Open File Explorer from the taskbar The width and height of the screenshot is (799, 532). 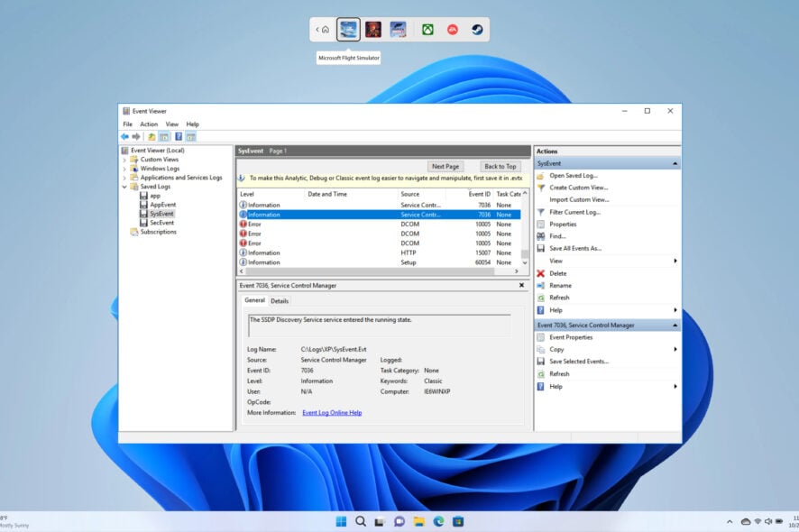coord(418,521)
